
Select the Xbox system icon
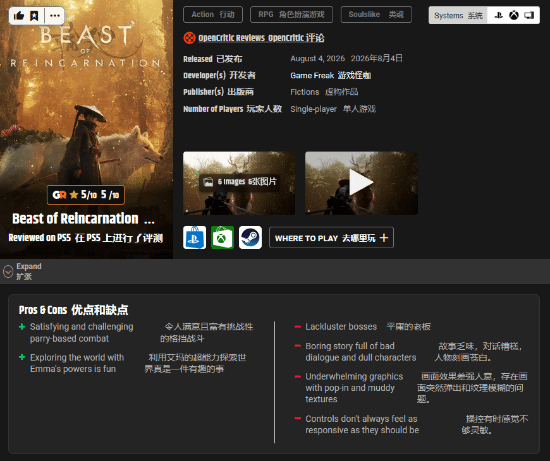514,15
